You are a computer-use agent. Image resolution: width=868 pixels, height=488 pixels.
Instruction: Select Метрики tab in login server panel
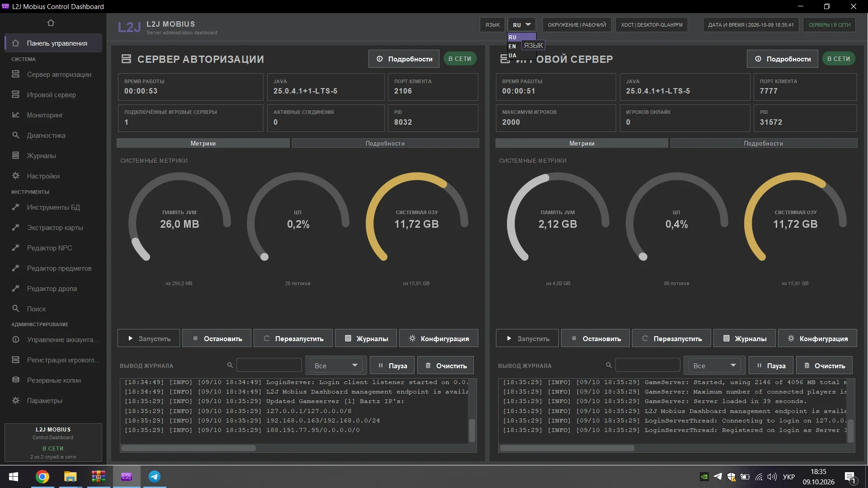[203, 143]
